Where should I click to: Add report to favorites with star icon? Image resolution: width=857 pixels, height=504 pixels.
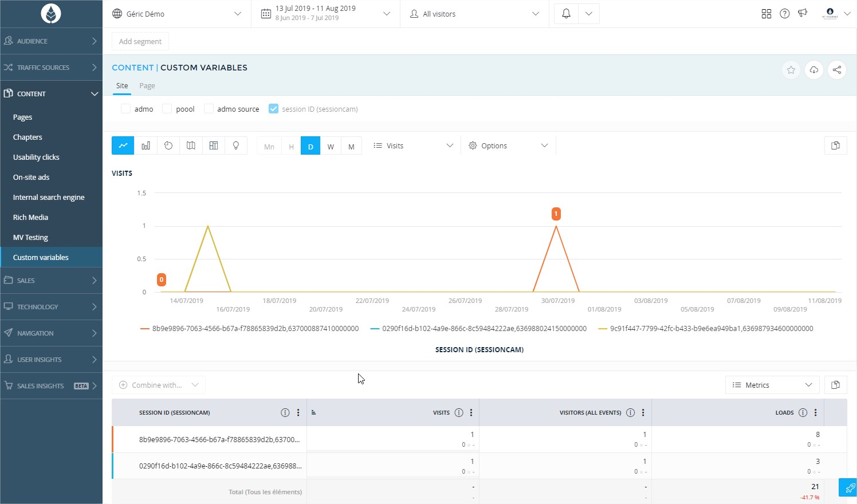[791, 70]
